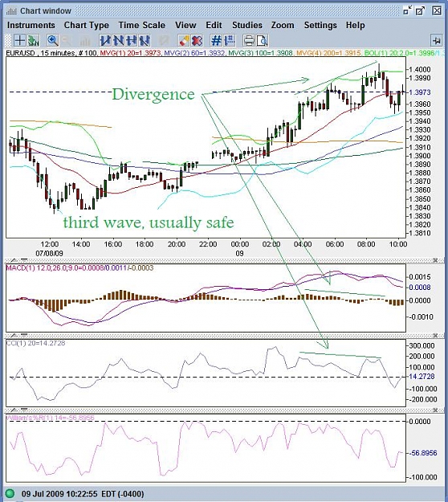Open the View menu
The width and height of the screenshot is (448, 502).
tap(185, 25)
